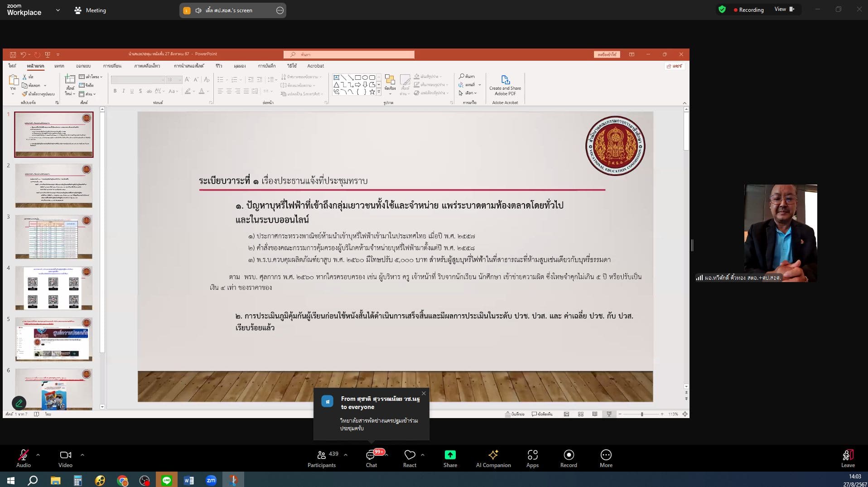Click the React heart icon
This screenshot has width=868, height=487.
click(x=410, y=455)
